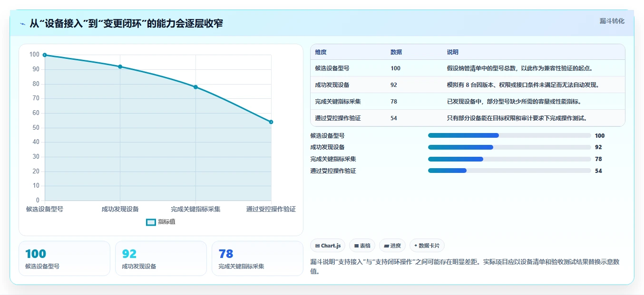Click the description starting with 模拟有 8 台

pos(523,85)
